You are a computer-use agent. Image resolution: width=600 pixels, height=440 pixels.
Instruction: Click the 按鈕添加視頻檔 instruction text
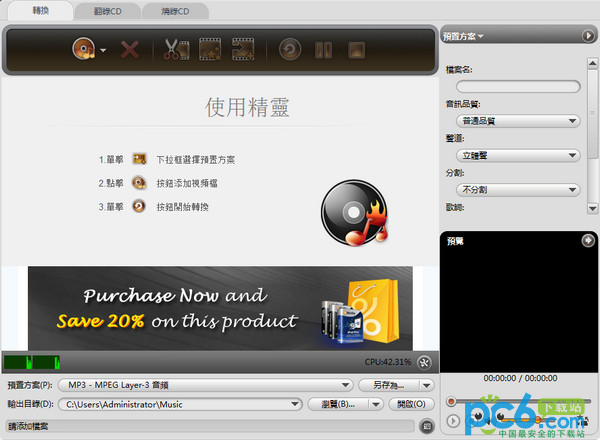[x=187, y=183]
